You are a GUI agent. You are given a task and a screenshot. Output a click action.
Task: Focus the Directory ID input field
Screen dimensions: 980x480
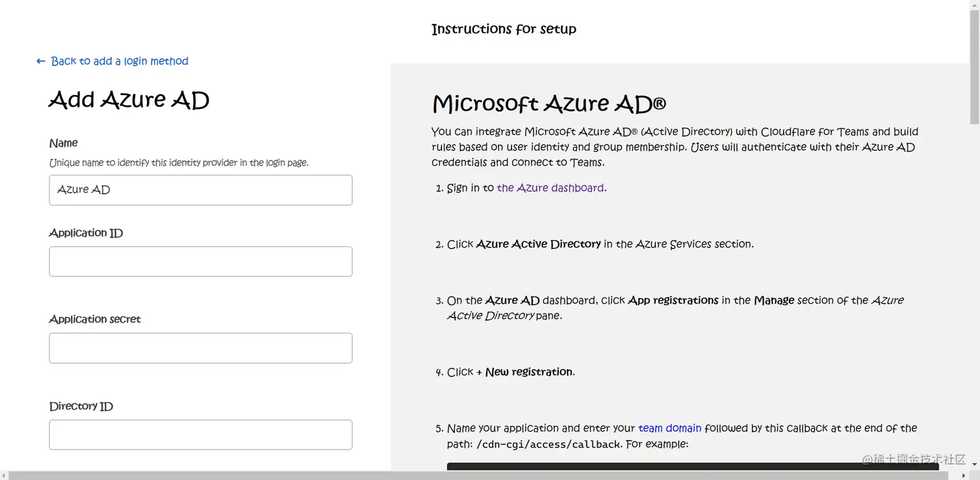pyautogui.click(x=200, y=435)
